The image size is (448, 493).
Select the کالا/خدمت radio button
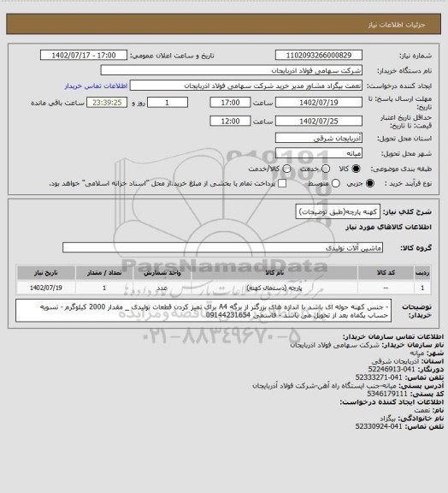coord(286,169)
